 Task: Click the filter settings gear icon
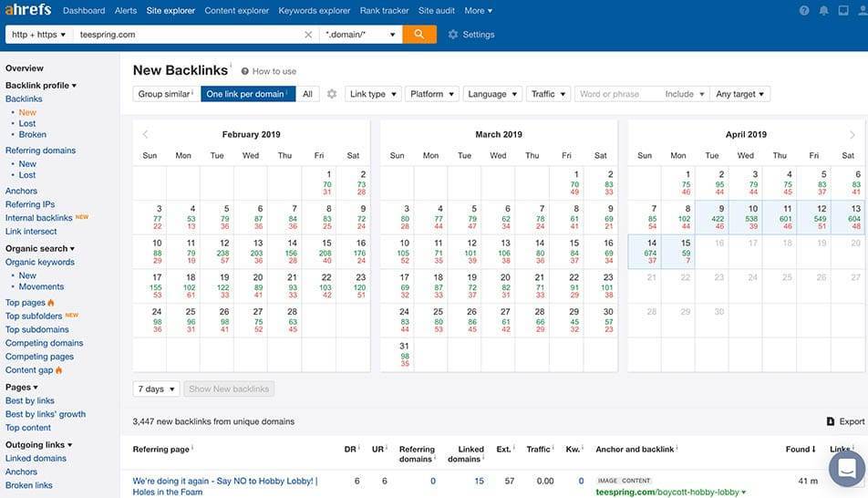tap(332, 94)
